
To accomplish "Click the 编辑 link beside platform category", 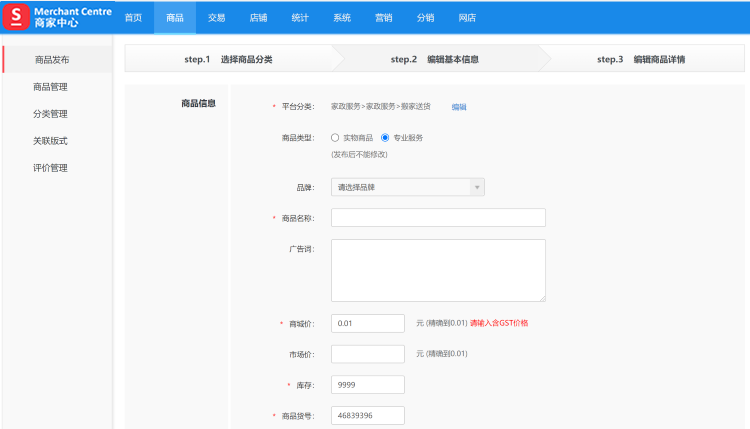I will [x=459, y=106].
